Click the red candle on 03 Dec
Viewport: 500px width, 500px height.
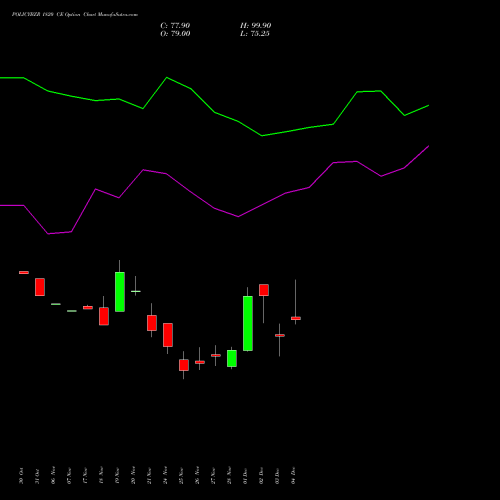[x=280, y=335]
